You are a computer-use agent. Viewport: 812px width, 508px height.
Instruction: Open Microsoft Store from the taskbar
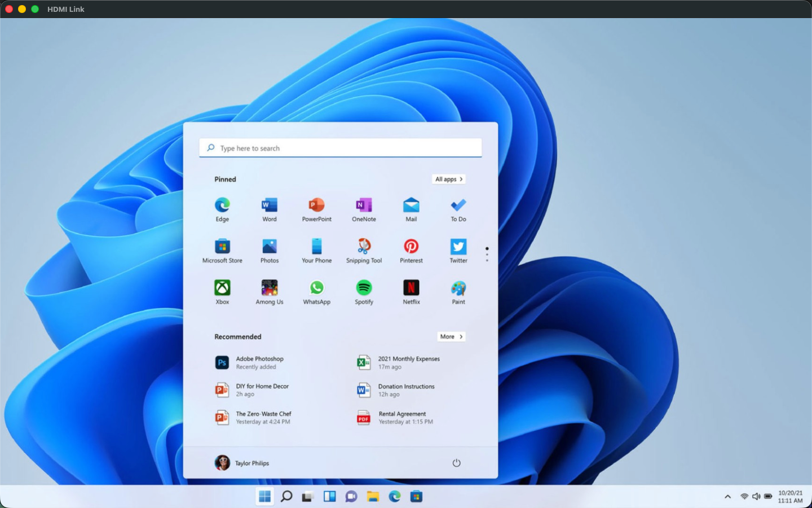(416, 497)
